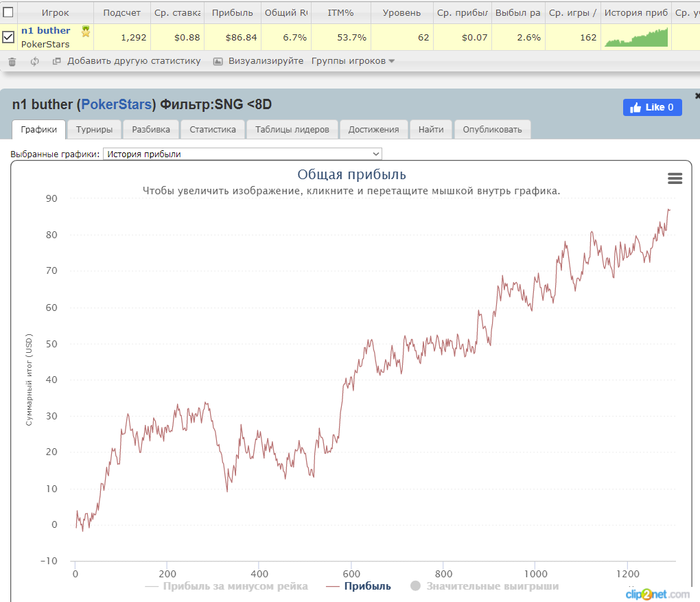Screen dimensions: 700x602
Task: Open the Статистика tab
Action: click(212, 130)
